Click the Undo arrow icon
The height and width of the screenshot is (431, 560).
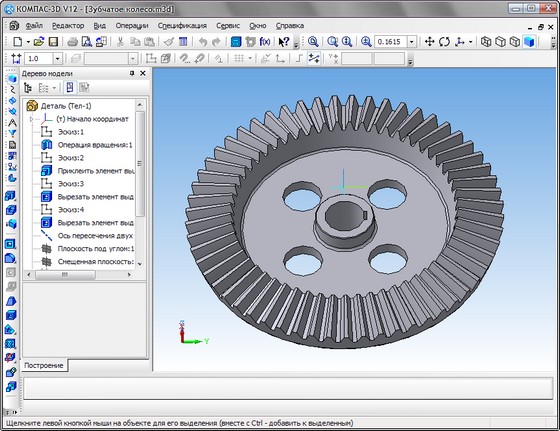point(203,42)
